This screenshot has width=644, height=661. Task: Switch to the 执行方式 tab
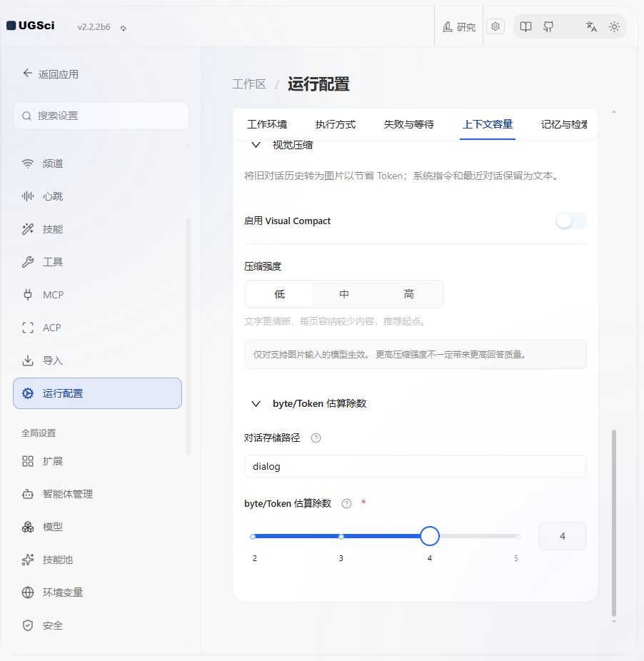336,124
